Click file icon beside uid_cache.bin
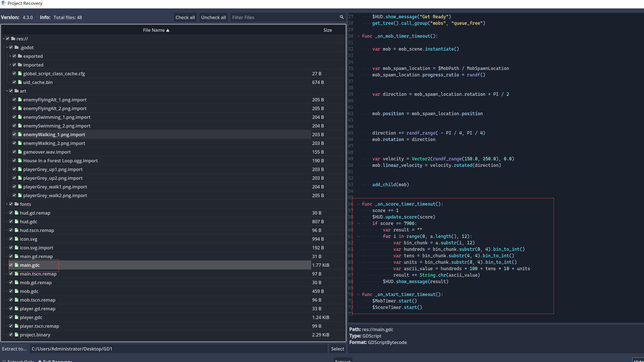The width and height of the screenshot is (644, 362). [20, 82]
